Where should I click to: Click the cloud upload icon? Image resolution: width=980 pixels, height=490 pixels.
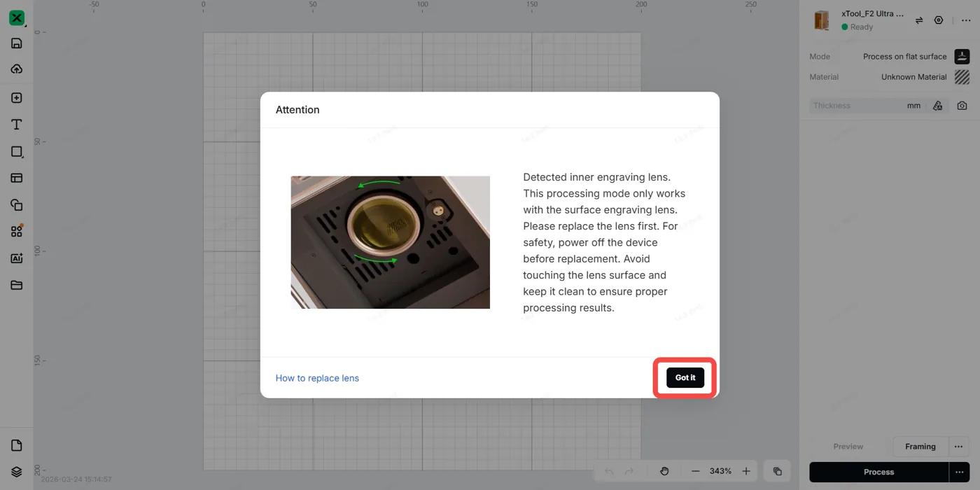(x=17, y=69)
